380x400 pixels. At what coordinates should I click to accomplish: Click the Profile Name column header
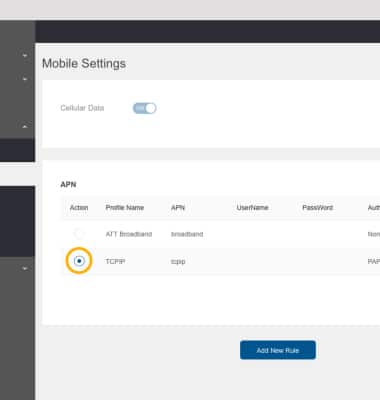[x=125, y=208]
